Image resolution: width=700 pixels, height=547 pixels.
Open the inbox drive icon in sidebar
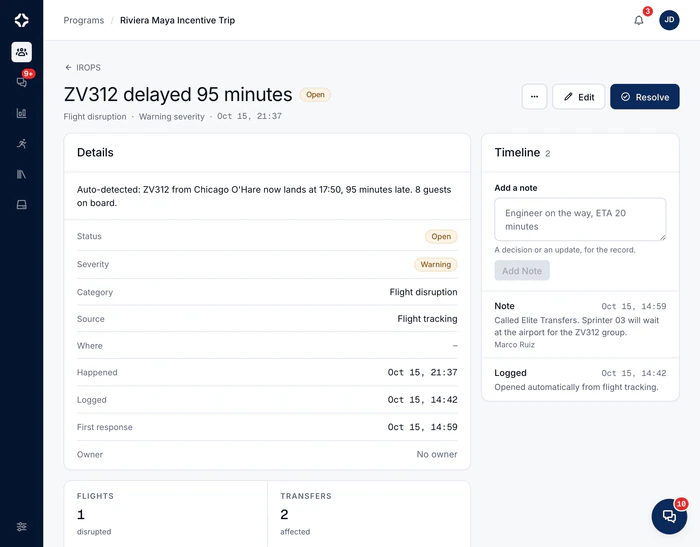tap(21, 205)
